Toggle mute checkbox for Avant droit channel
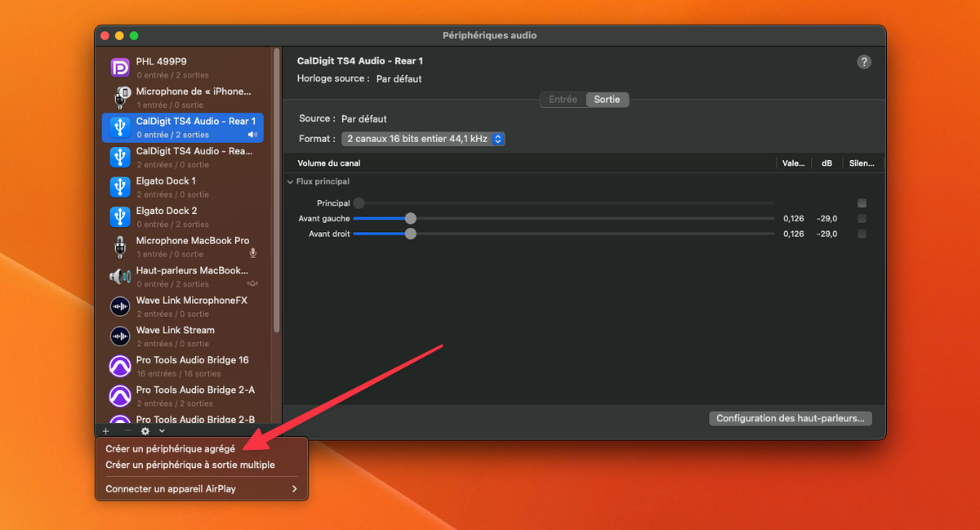 coord(862,234)
